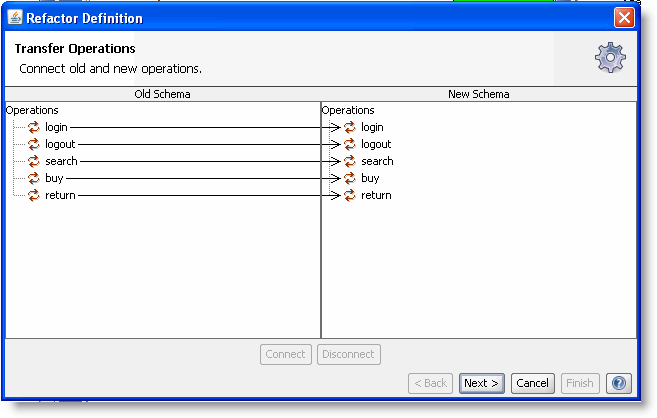Select 'return' text in New Schema tree
657x418 pixels.
[376, 195]
